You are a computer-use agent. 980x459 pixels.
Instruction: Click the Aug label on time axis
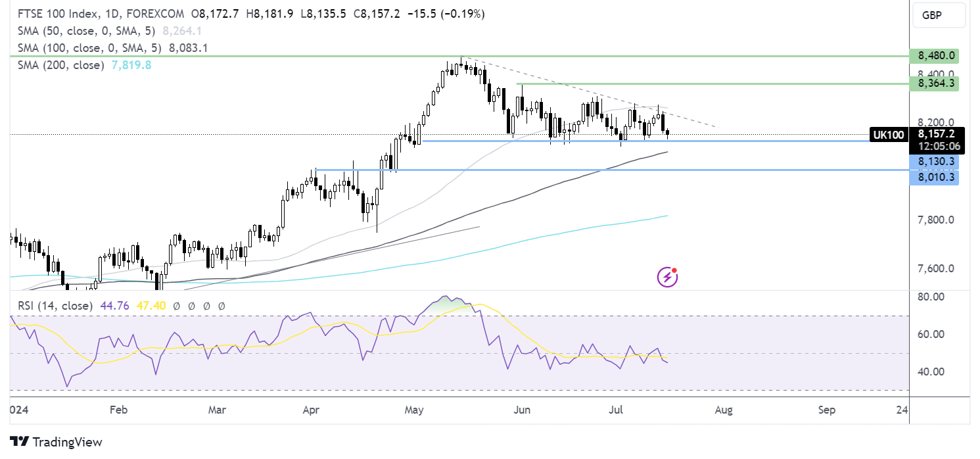point(724,410)
